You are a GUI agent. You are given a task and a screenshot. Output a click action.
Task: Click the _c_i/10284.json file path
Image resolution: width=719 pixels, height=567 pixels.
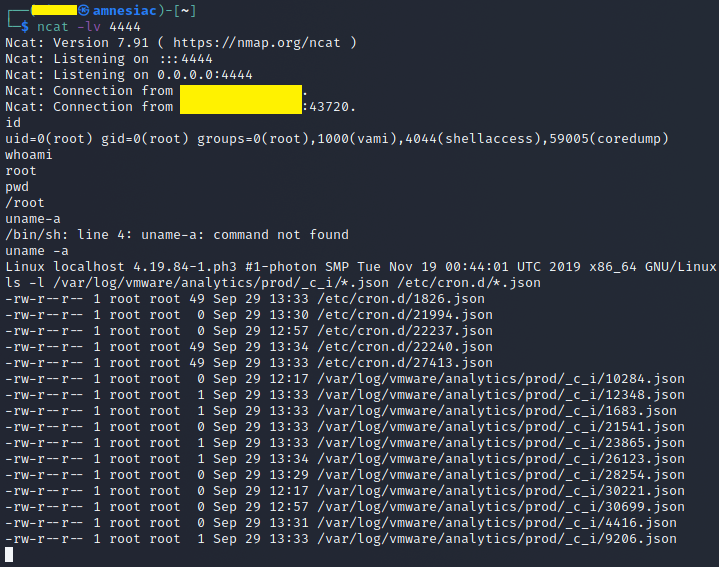501,379
